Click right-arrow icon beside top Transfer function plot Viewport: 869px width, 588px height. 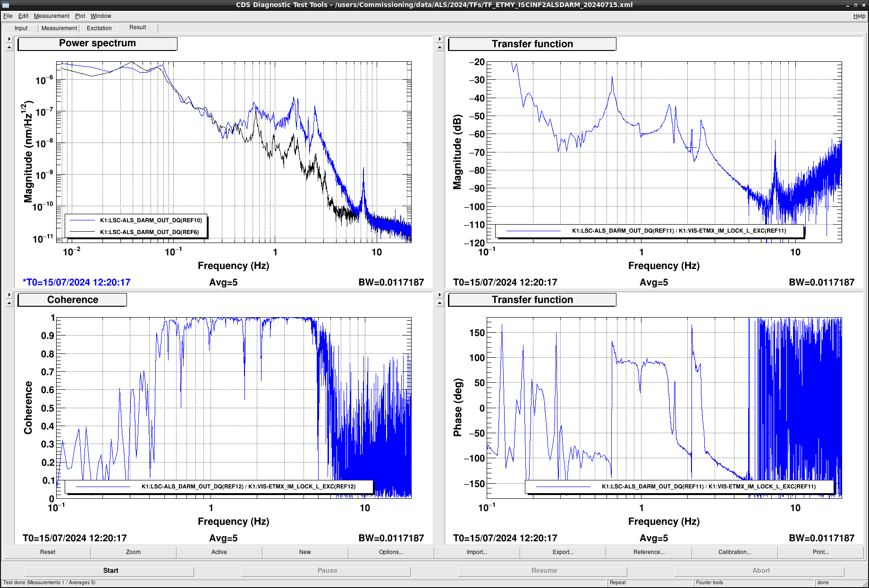(x=439, y=39)
